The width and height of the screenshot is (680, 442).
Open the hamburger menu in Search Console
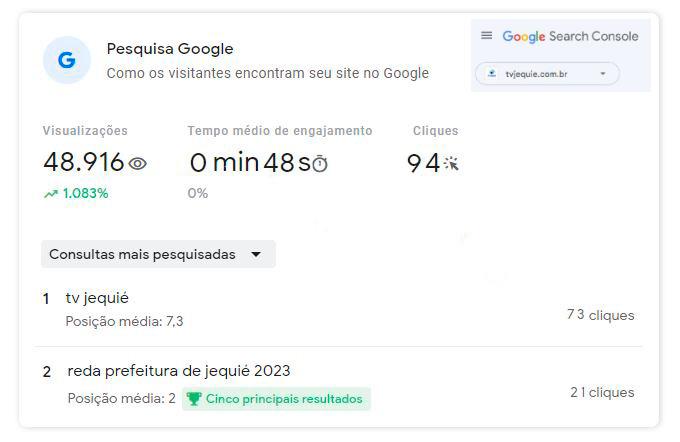point(487,36)
